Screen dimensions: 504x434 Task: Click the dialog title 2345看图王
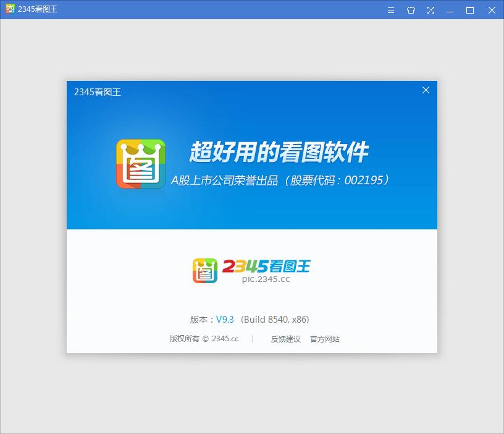(98, 92)
